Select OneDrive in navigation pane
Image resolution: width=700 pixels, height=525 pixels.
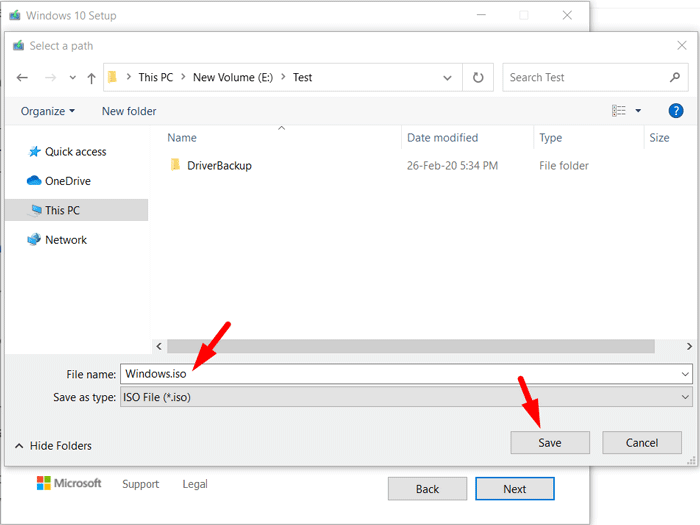(68, 181)
